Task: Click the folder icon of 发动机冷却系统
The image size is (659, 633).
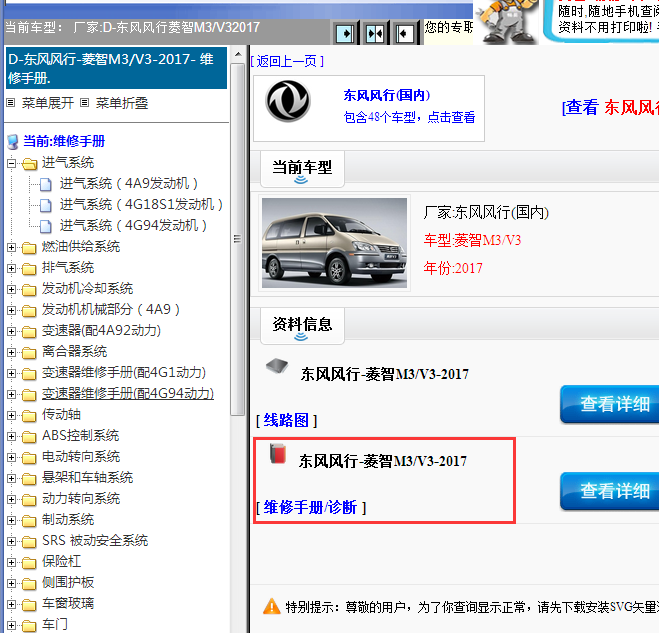Action: 29,290
